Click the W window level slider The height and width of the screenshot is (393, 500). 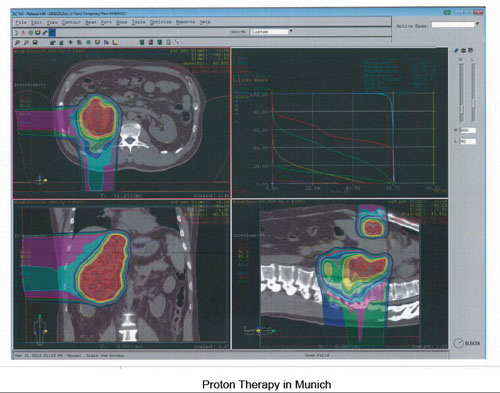click(x=462, y=93)
